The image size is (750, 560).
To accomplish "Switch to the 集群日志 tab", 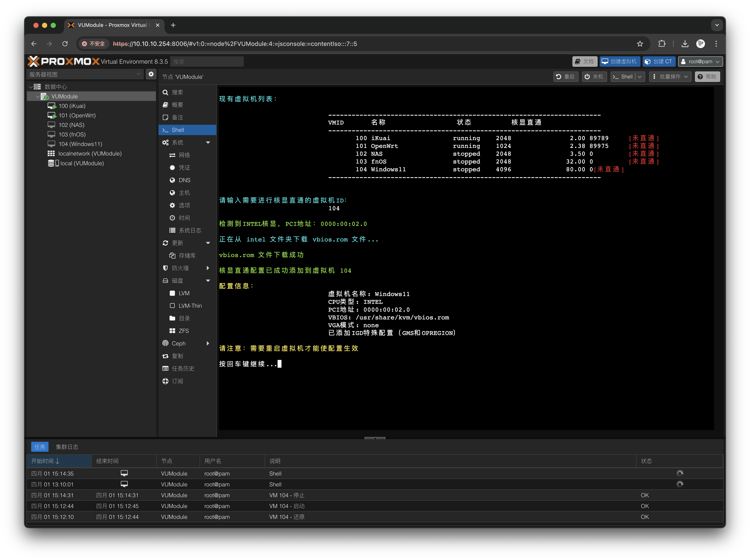I will point(67,447).
